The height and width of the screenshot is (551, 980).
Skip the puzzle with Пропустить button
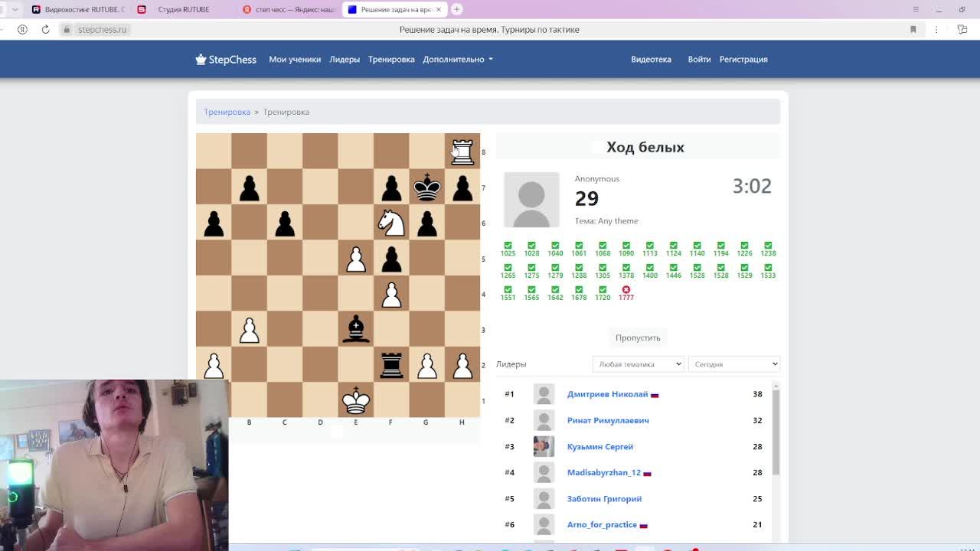tap(638, 337)
